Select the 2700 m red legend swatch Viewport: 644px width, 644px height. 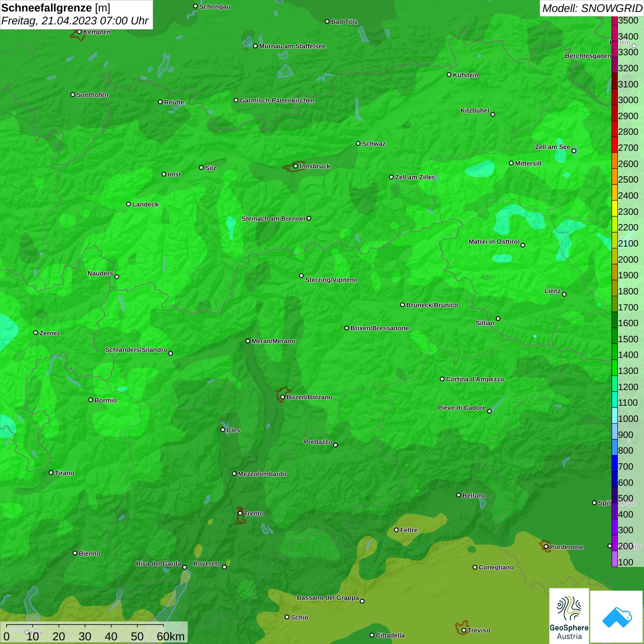[615, 145]
